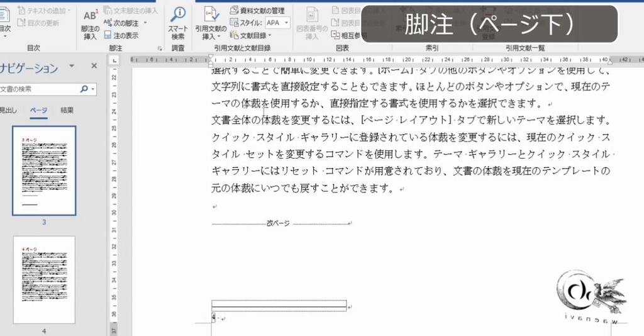Open 資料文献の管理 (Manage Sources)
Viewport: 644px width, 336px height.
(x=257, y=10)
